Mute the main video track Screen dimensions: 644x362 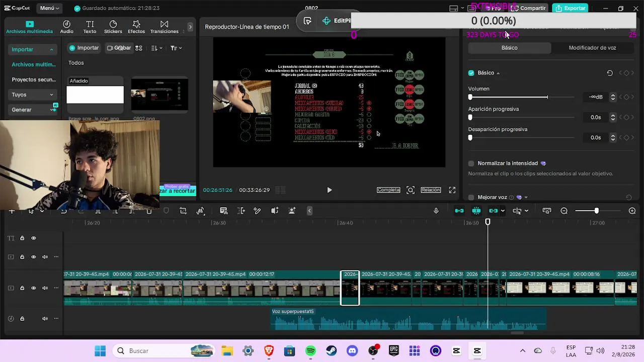(x=45, y=288)
